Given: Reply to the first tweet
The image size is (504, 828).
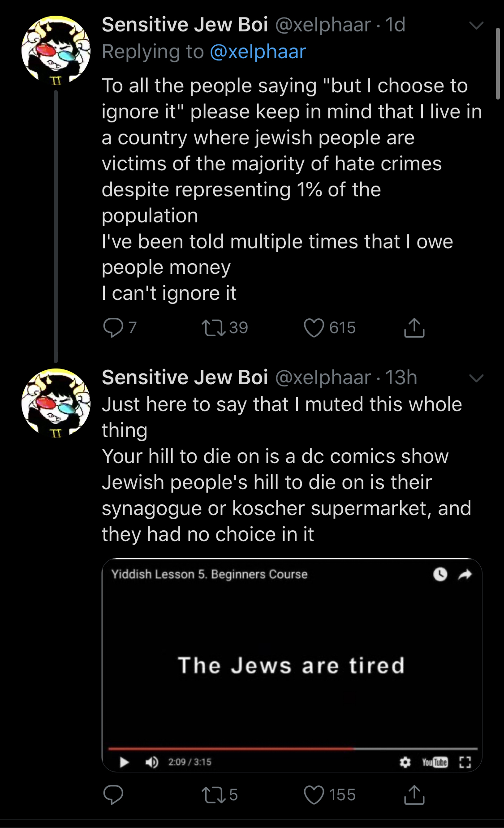Looking at the screenshot, I should [113, 328].
